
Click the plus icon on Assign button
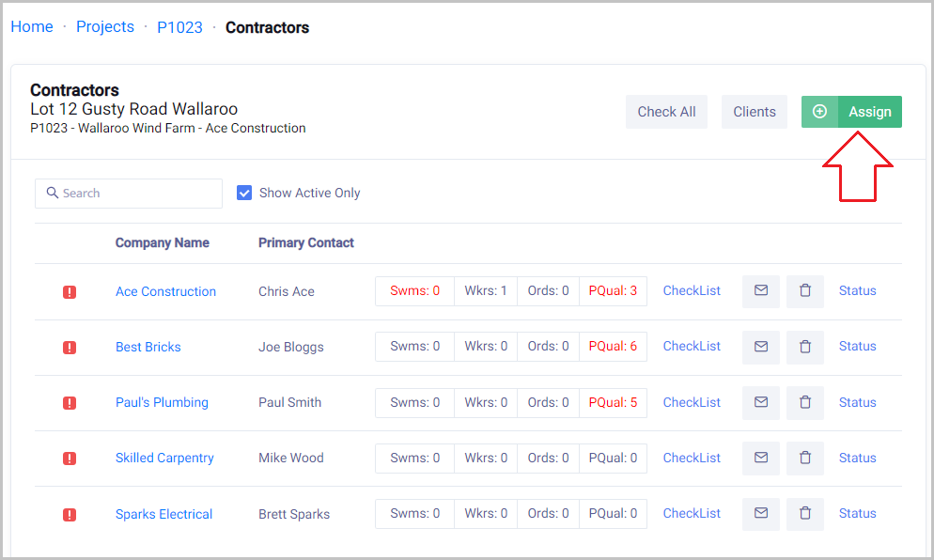[x=819, y=112]
